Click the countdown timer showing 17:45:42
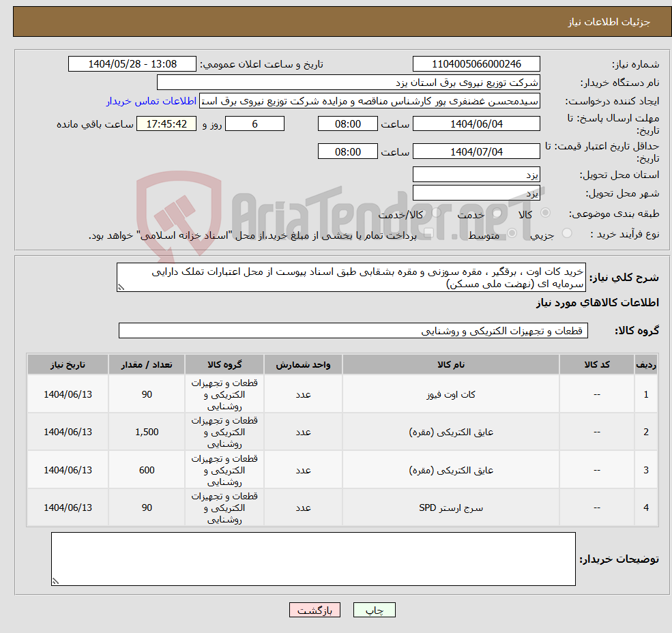The height and width of the screenshot is (633, 672). point(166,123)
